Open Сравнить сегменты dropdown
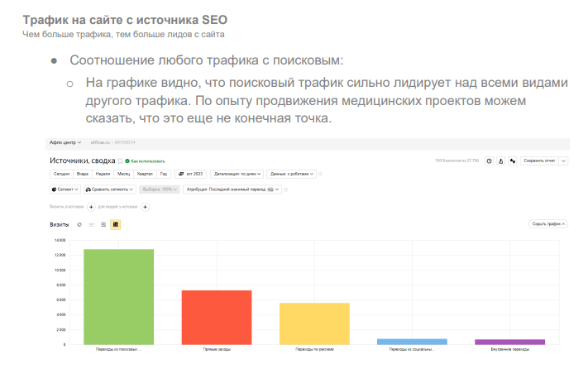 (x=109, y=189)
